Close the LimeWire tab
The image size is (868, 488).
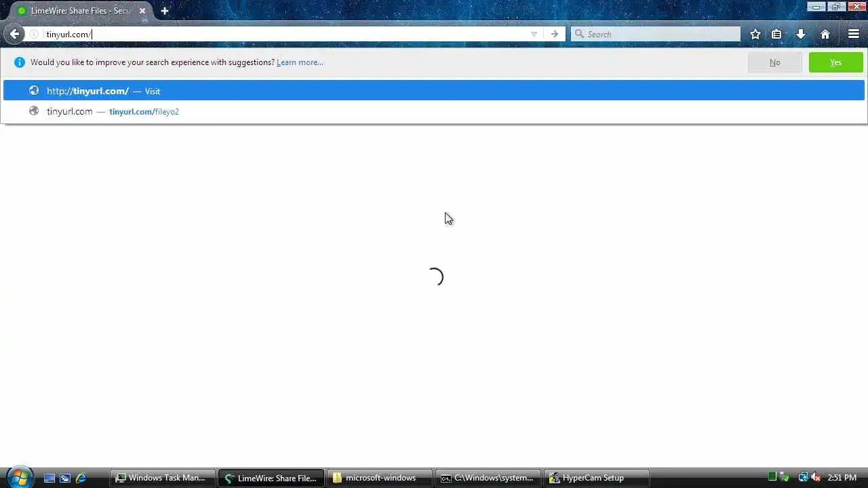[142, 11]
